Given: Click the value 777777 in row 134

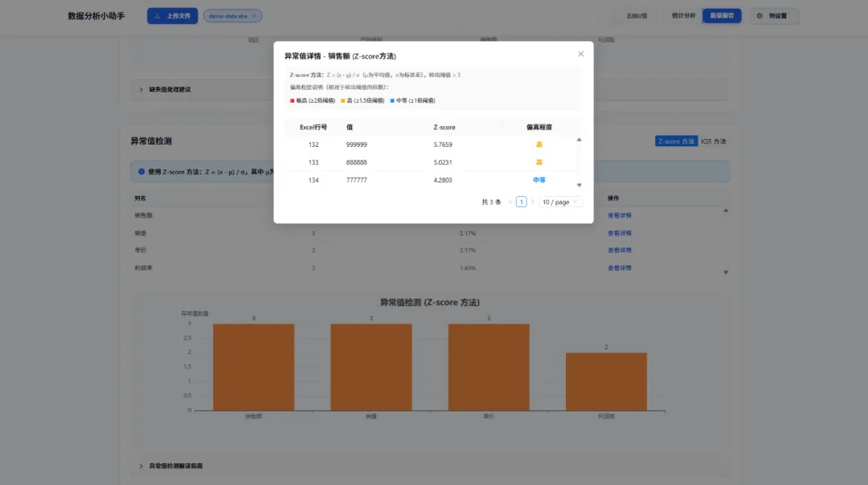Looking at the screenshot, I should [x=357, y=181].
